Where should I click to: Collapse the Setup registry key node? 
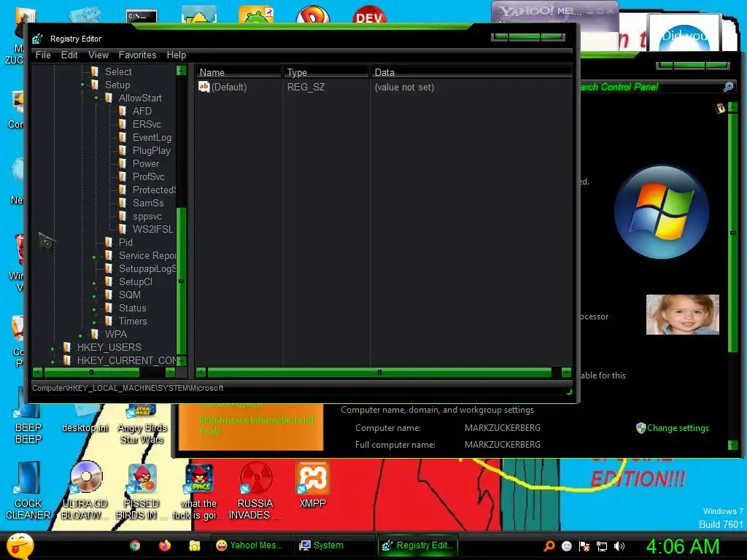click(82, 85)
